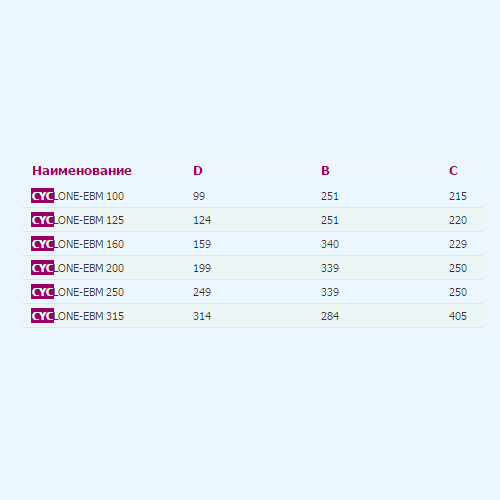Select the C value 229 cell

(458, 244)
